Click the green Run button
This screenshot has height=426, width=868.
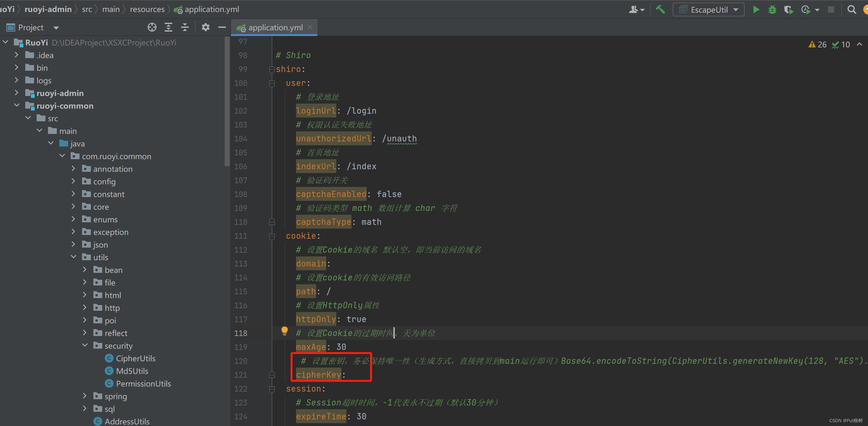click(x=756, y=10)
